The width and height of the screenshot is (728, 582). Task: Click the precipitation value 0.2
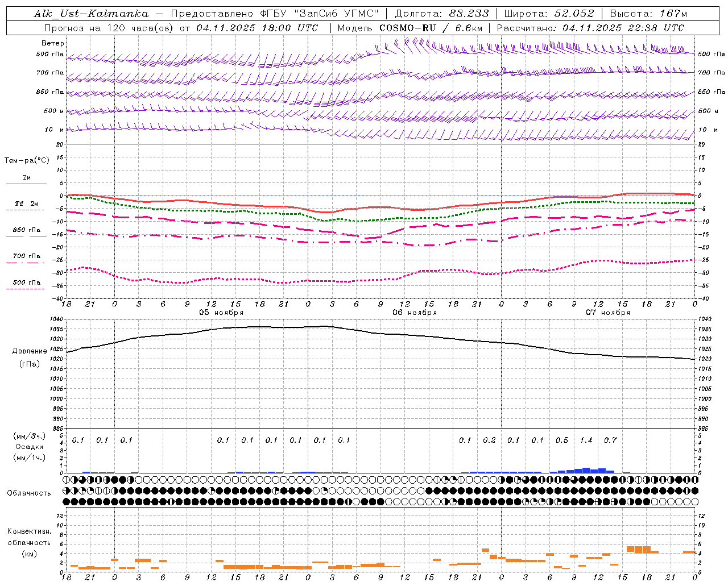click(489, 440)
